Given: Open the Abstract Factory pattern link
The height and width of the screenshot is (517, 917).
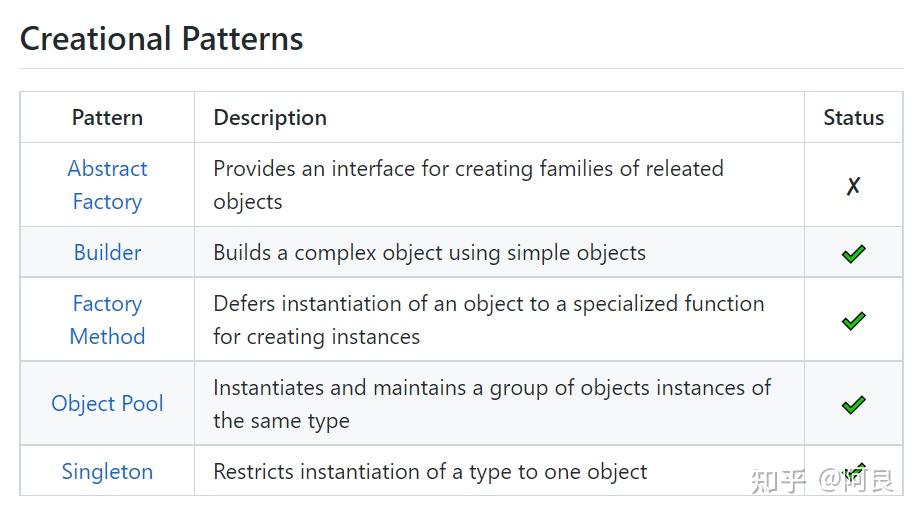Looking at the screenshot, I should (108, 185).
